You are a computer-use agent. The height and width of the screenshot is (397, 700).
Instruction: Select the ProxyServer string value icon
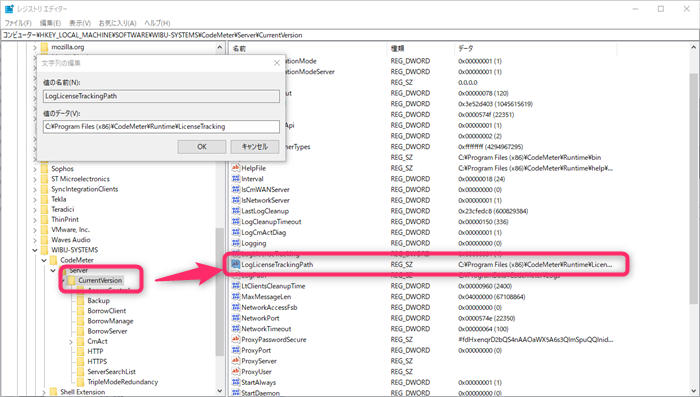pyautogui.click(x=236, y=361)
